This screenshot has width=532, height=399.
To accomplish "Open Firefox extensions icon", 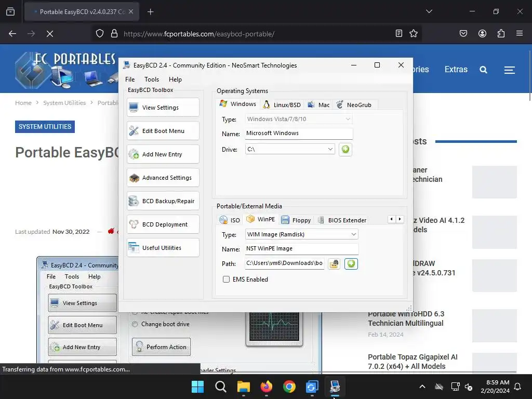I will [x=501, y=34].
